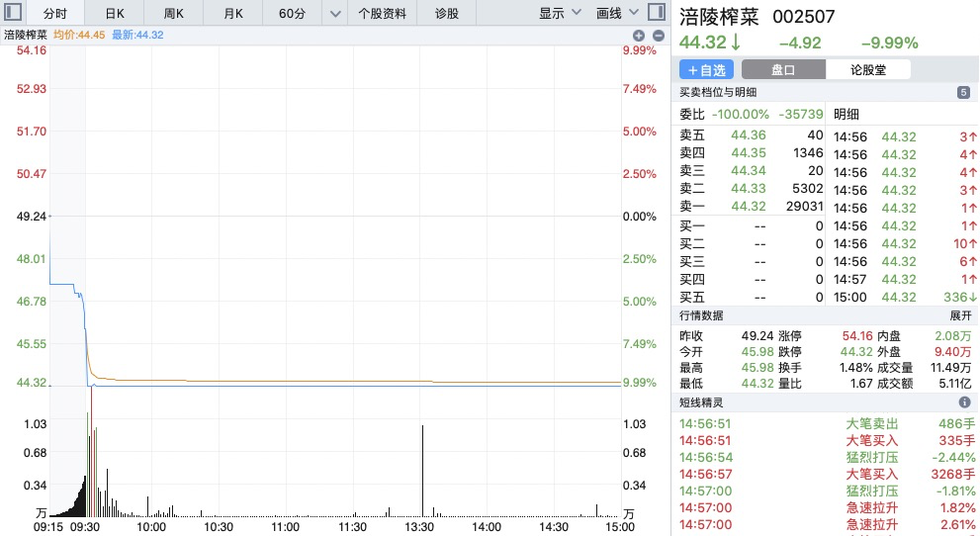The image size is (980, 536).
Task: Toggle the right sidebar panel icon
Action: [x=657, y=12]
